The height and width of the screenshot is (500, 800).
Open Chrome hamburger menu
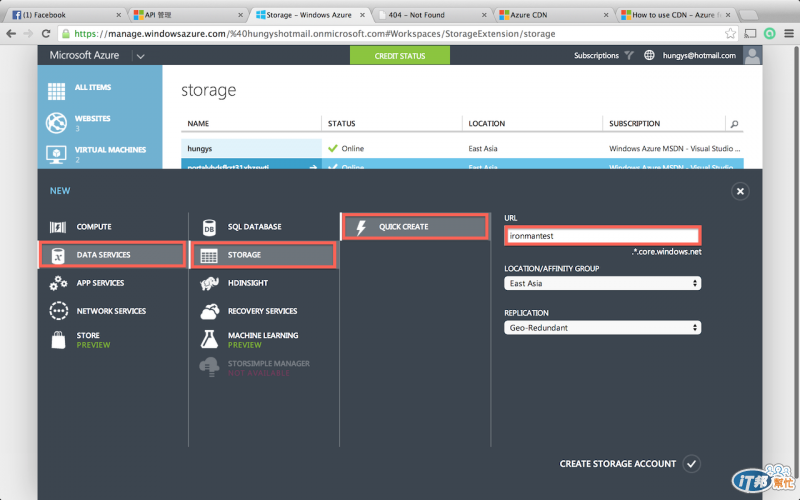pos(789,34)
